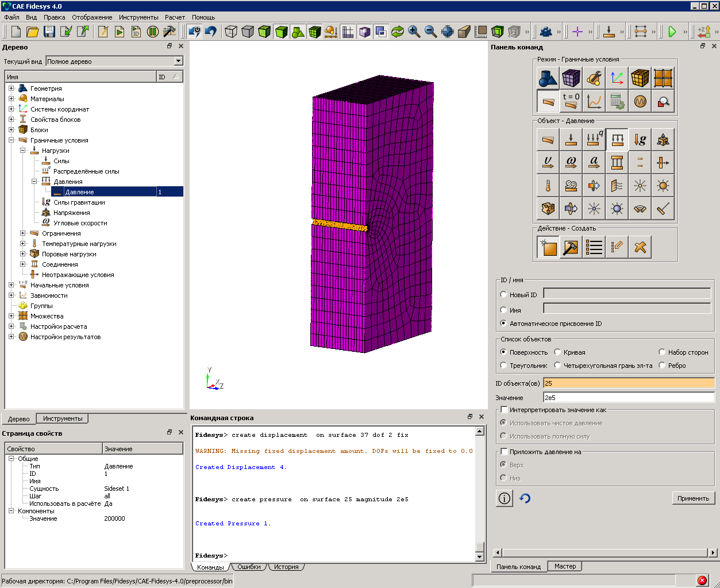Expand the 'Блоки' tree node
Image resolution: width=720 pixels, height=588 pixels.
click(11, 129)
